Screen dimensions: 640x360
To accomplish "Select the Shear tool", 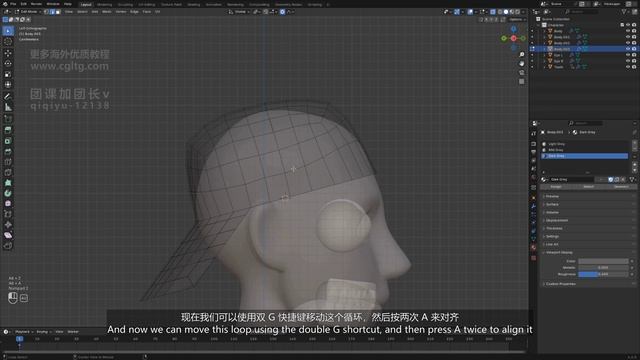I will [x=8, y=236].
